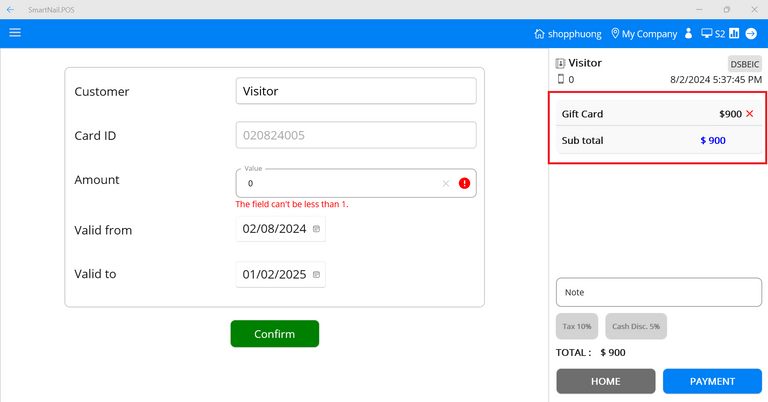The height and width of the screenshot is (402, 768).
Task: Open Valid to date picker calendar
Action: coord(317,274)
